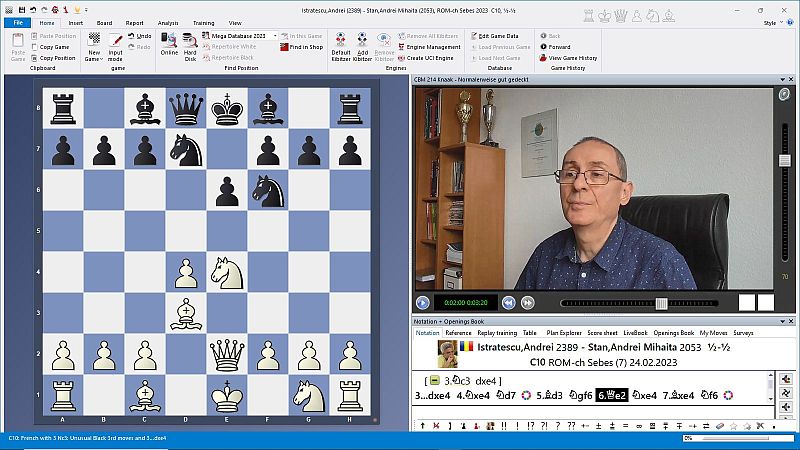Image resolution: width=800 pixels, height=450 pixels.
Task: Click the highlighted move 6.Qe2 in notation
Action: [x=610, y=395]
